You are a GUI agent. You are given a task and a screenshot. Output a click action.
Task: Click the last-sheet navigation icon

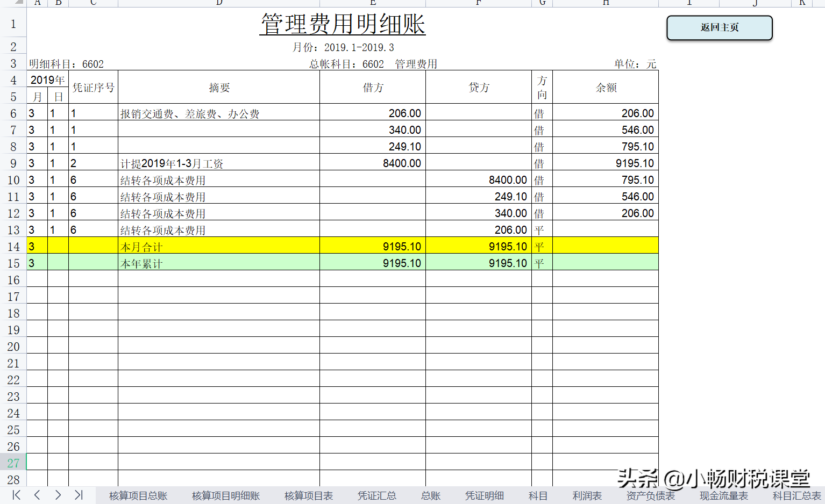[79, 496]
